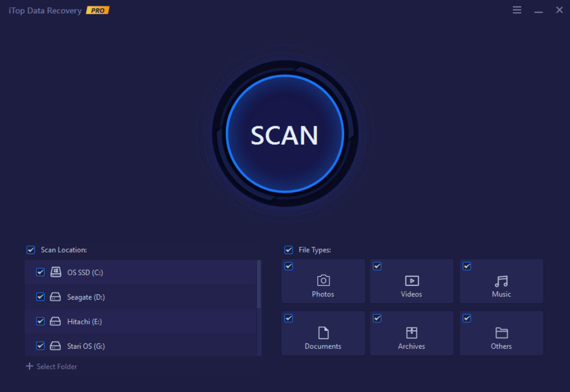
Task: Uncheck the Others file type checkbox
Action: point(467,318)
